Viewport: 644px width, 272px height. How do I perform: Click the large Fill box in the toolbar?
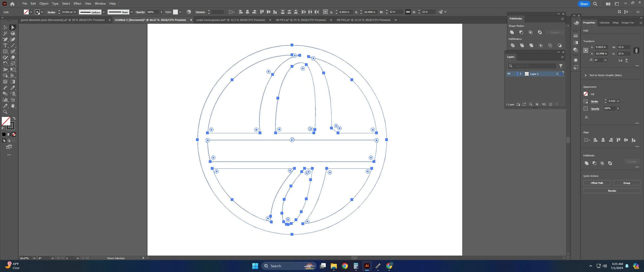click(x=6, y=121)
